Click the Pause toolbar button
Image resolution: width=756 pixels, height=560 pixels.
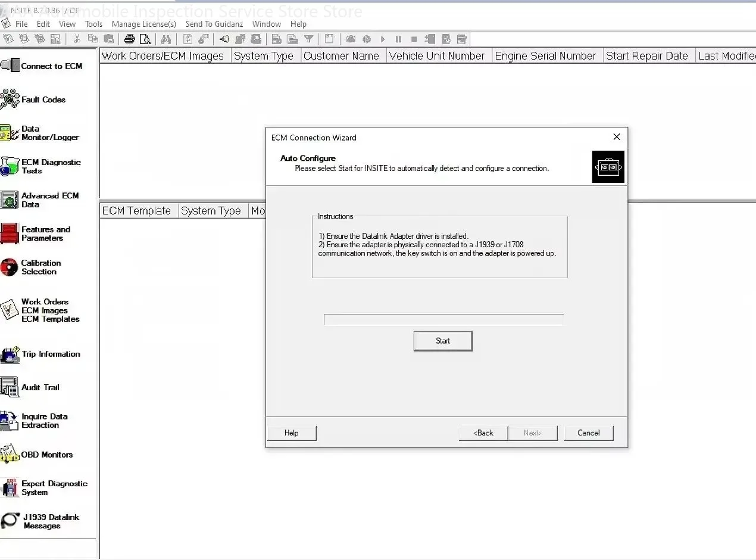pos(398,39)
